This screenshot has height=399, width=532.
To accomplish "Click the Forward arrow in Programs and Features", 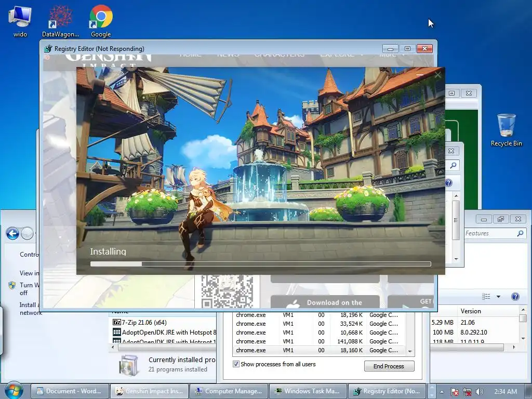I will pyautogui.click(x=27, y=233).
